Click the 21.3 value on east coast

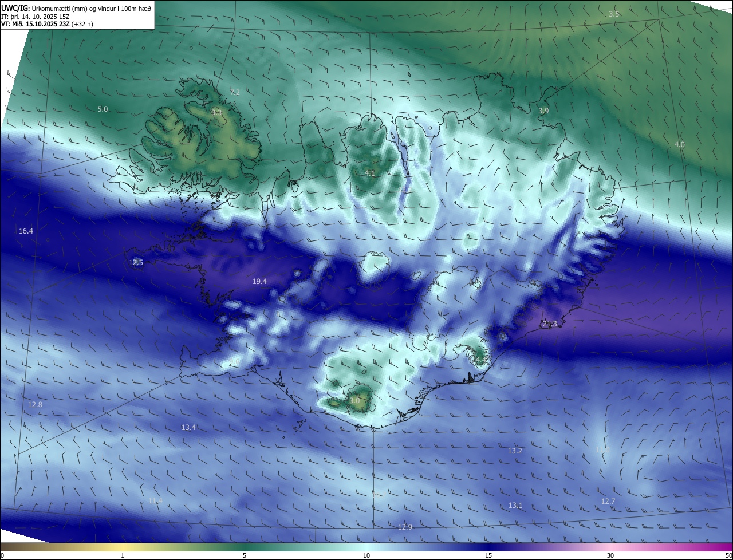[x=549, y=324]
